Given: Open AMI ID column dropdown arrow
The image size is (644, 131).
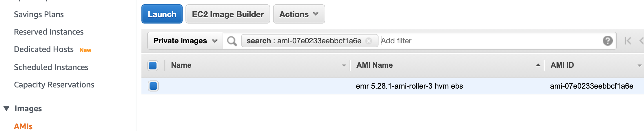Looking at the screenshot, I should (639, 65).
